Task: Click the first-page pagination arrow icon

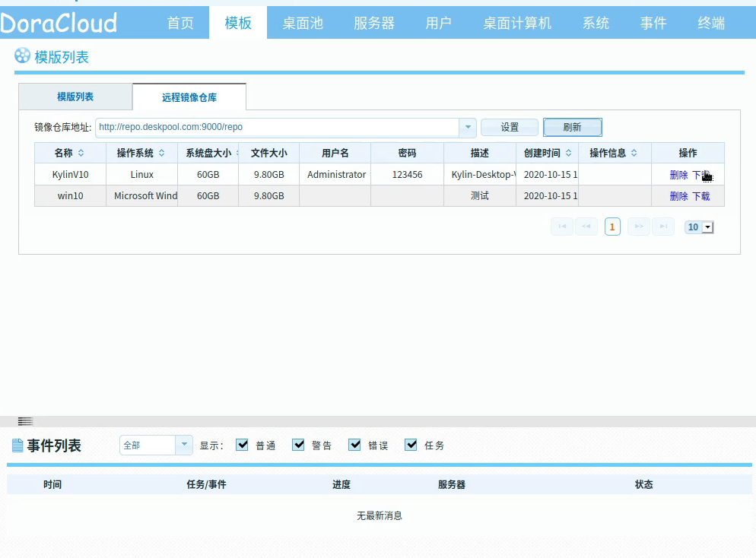Action: tap(562, 227)
